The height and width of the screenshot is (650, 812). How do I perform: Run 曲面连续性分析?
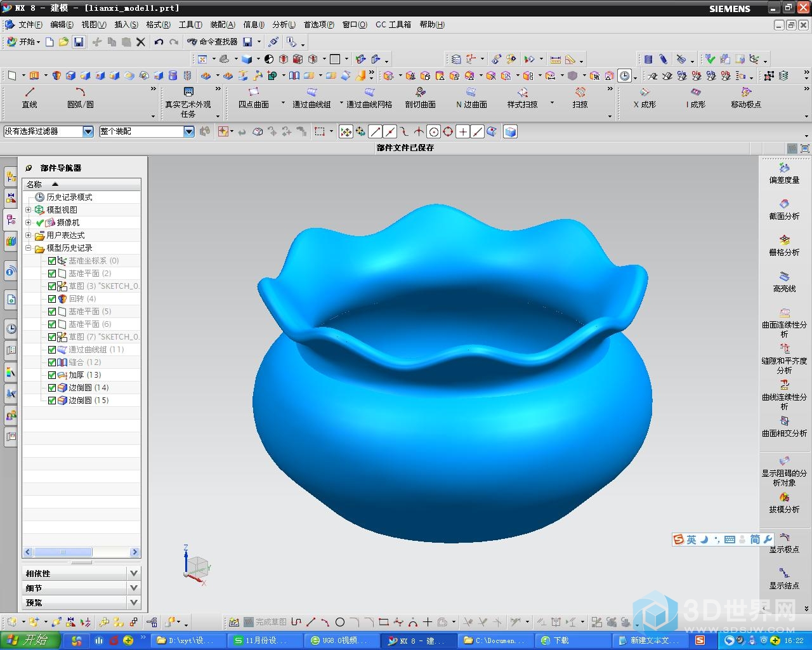coord(784,322)
